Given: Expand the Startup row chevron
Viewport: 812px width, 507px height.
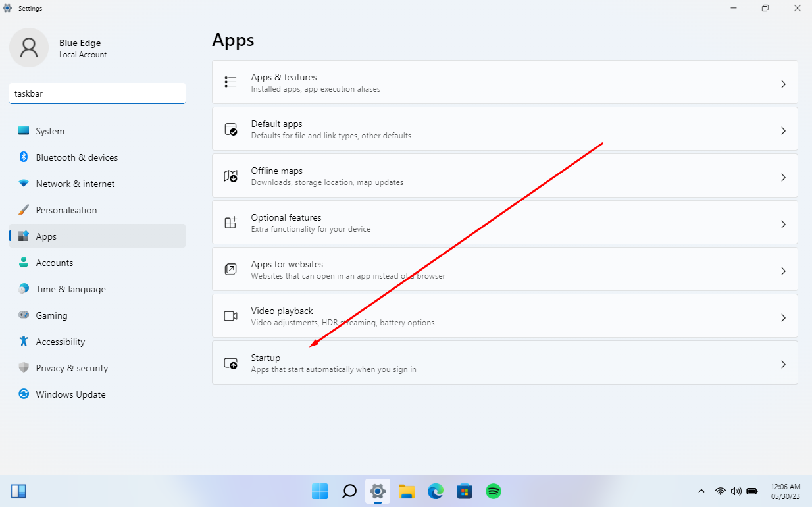Looking at the screenshot, I should coord(783,364).
